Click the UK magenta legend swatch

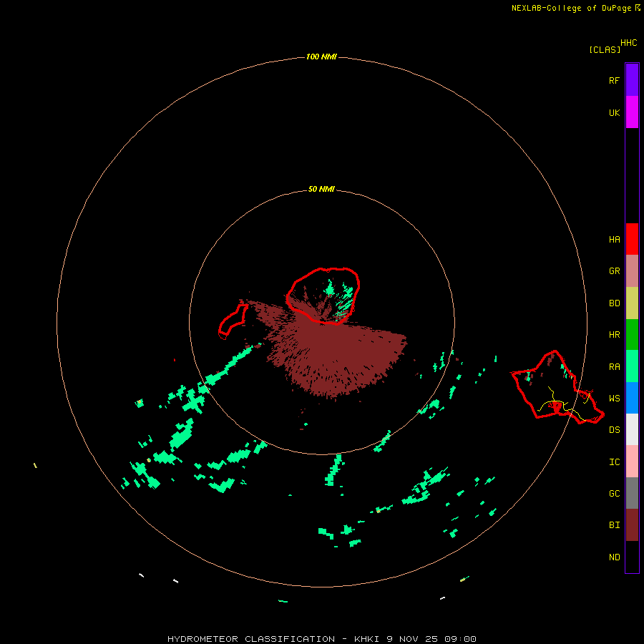(x=632, y=112)
